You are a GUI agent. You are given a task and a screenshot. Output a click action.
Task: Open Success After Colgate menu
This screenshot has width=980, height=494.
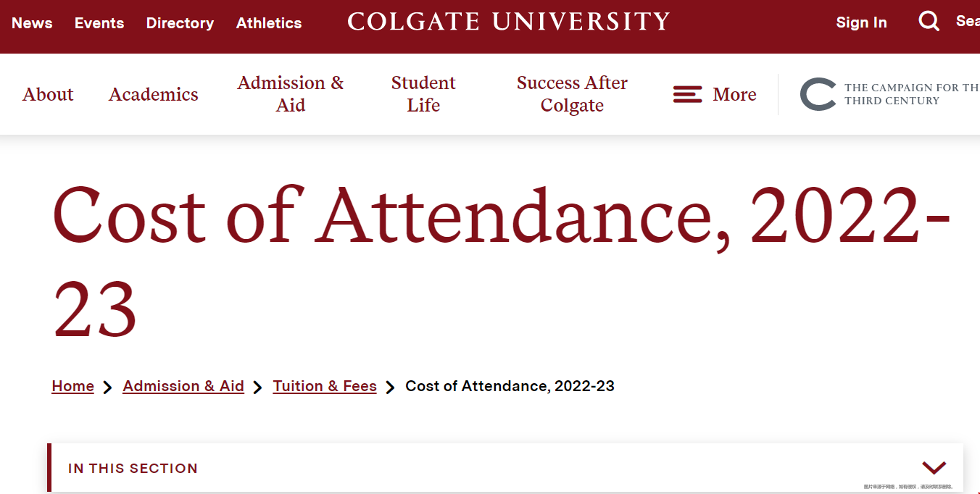[x=572, y=94]
